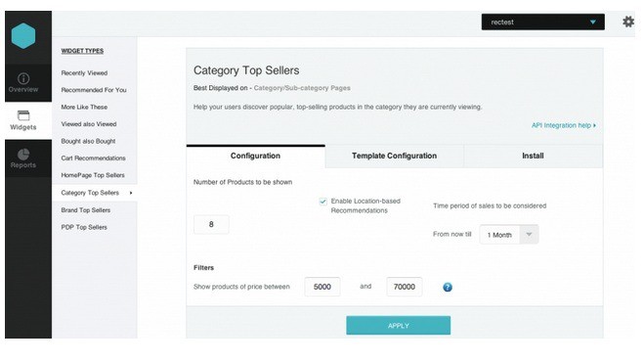
Task: Switch to the Install tab
Action: point(534,156)
